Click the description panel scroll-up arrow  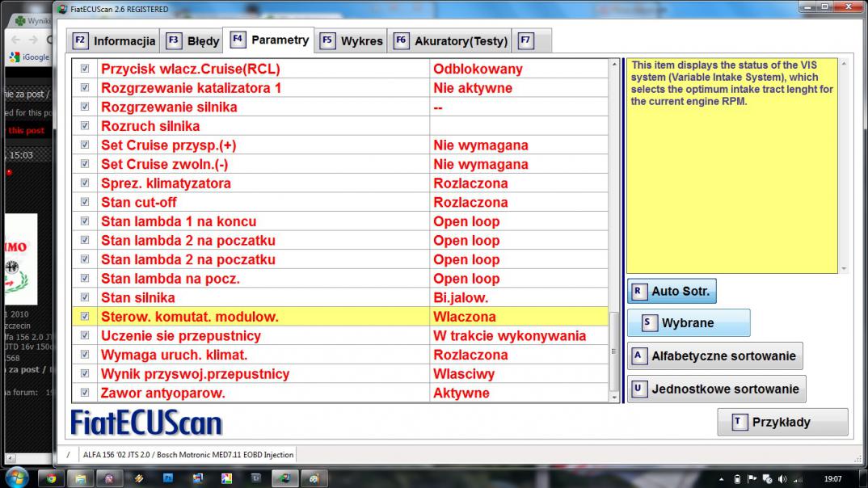844,64
